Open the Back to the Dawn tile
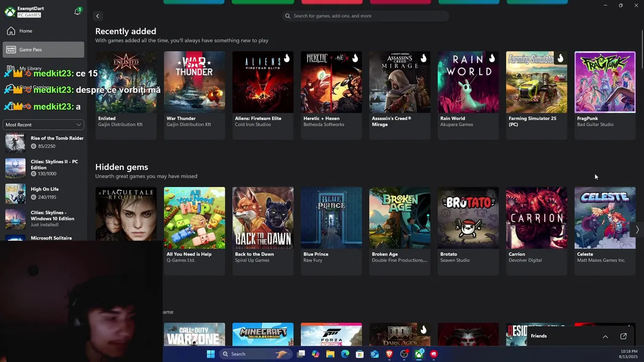This screenshot has height=362, width=644. point(263,231)
